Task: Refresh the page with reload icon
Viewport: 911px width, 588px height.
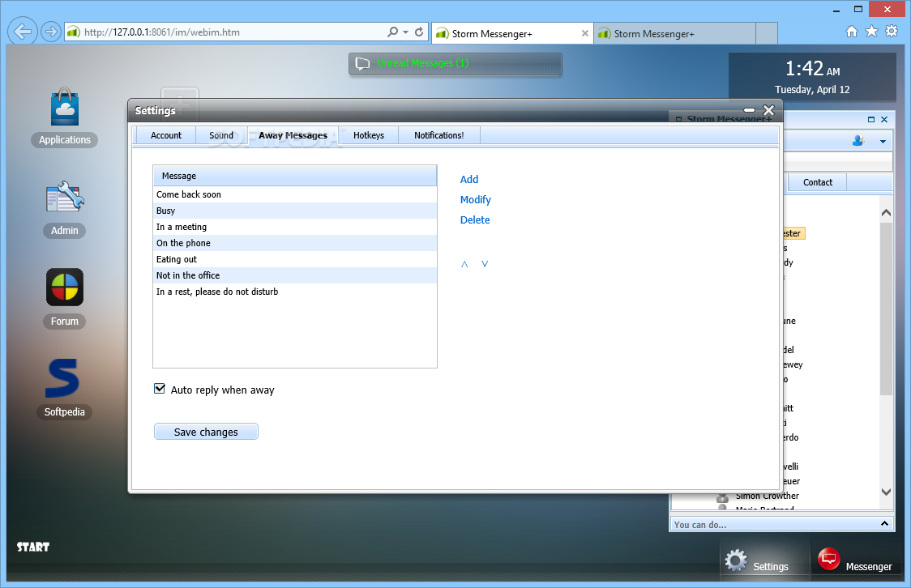Action: pos(419,32)
